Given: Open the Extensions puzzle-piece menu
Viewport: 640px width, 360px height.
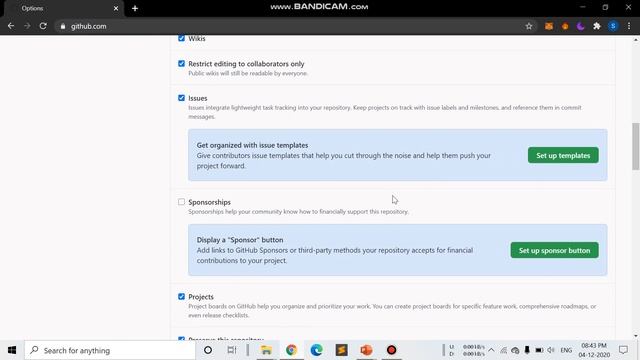Looking at the screenshot, I should 597,26.
